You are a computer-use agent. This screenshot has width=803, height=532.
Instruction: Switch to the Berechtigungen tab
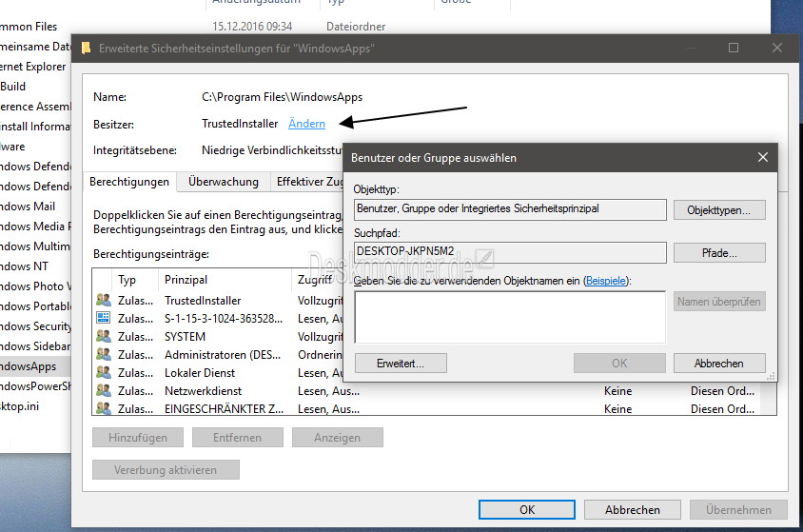coord(129,182)
